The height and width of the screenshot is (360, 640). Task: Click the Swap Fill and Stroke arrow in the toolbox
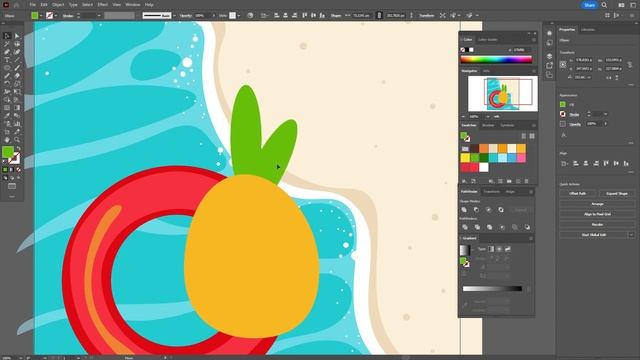pos(18,149)
